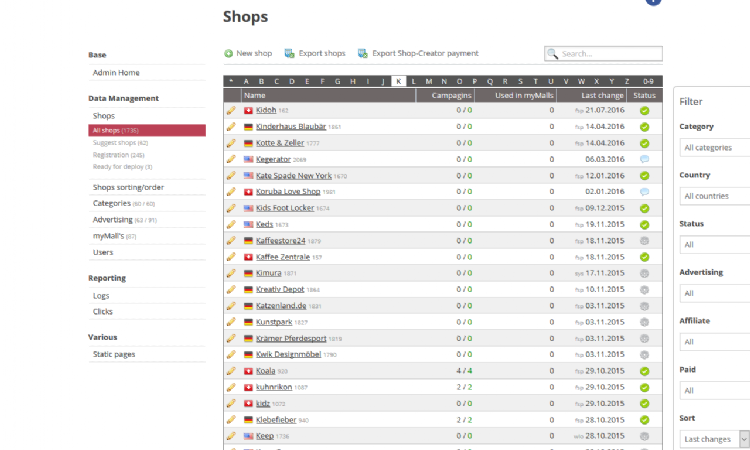The height and width of the screenshot is (450, 750).
Task: Click the Export Shop-Creator payment icon
Action: (363, 53)
